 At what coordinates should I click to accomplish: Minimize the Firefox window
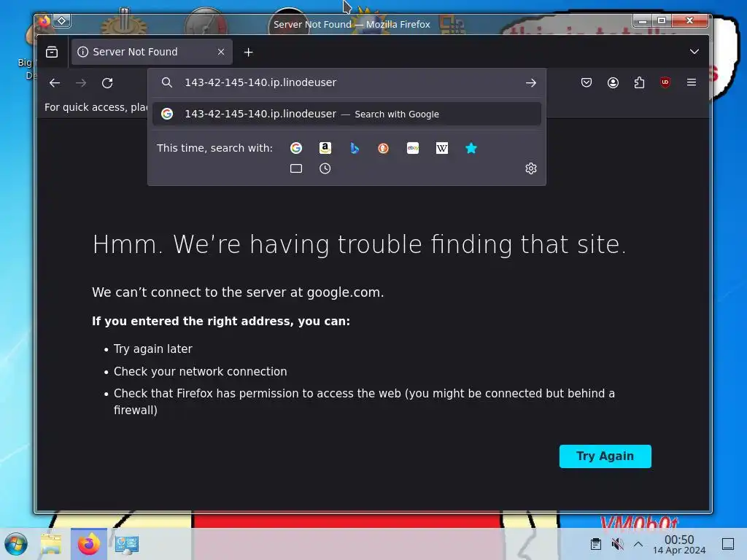[x=643, y=20]
